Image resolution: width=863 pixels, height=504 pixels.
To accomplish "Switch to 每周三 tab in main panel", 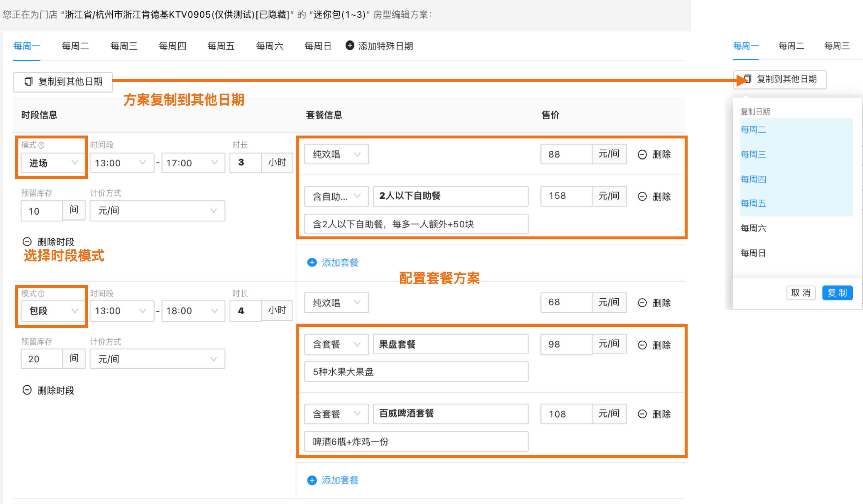I will tap(124, 46).
